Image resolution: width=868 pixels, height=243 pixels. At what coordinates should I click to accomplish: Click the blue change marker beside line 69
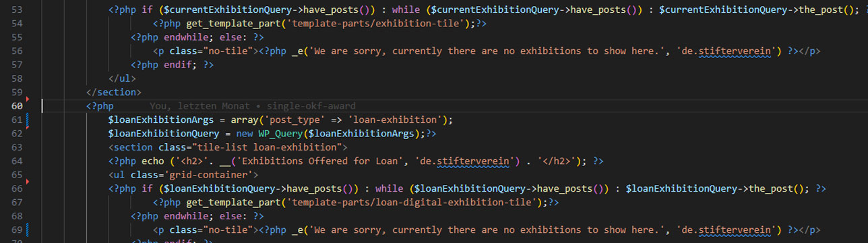[27, 230]
